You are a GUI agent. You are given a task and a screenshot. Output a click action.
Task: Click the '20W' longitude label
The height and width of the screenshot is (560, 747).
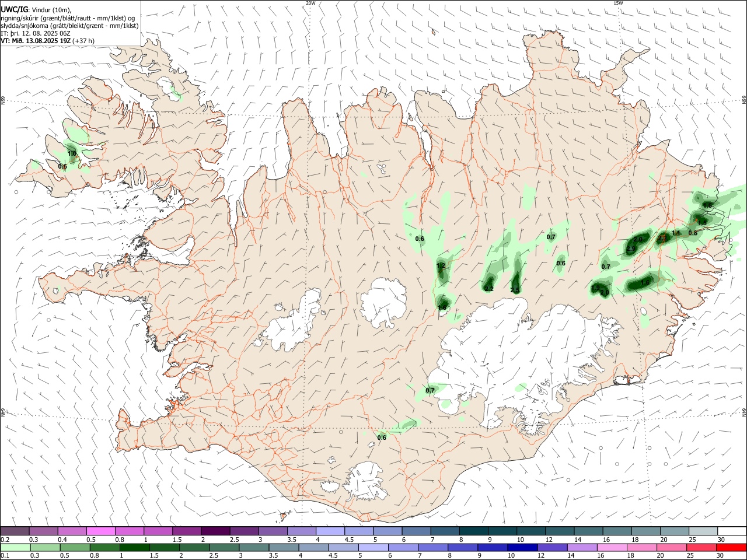[311, 3]
